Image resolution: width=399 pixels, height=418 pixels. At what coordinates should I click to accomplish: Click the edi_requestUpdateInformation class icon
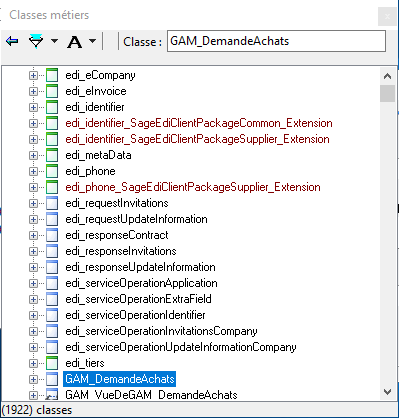pyautogui.click(x=52, y=219)
